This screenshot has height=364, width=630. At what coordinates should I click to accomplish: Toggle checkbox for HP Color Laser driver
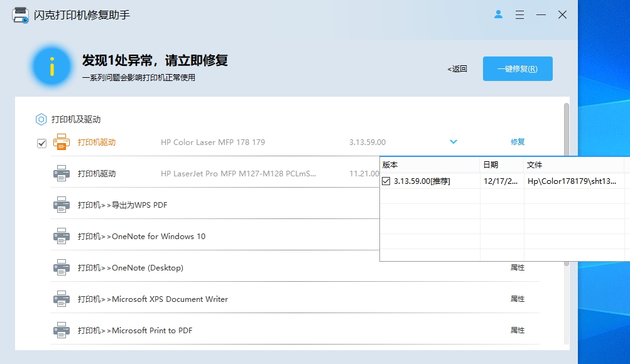pyautogui.click(x=41, y=143)
